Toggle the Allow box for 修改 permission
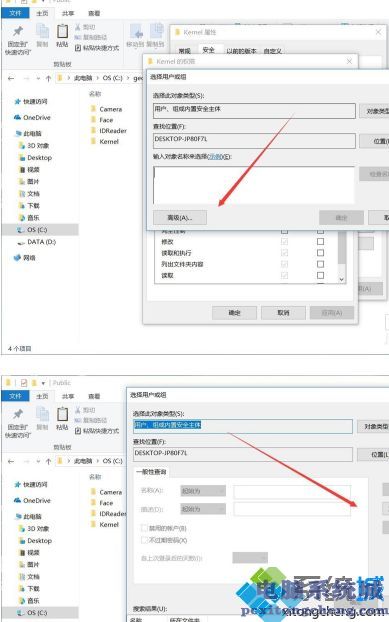Screen dimensions: 389x622 (284, 242)
